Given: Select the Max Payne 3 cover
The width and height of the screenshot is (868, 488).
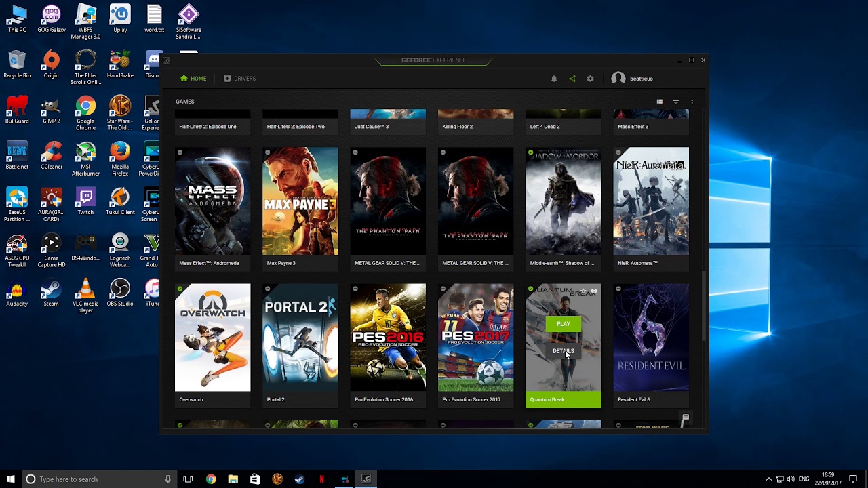Looking at the screenshot, I should tap(300, 201).
